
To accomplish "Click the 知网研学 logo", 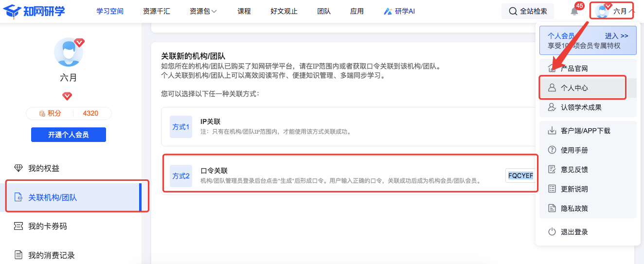I will click(34, 11).
